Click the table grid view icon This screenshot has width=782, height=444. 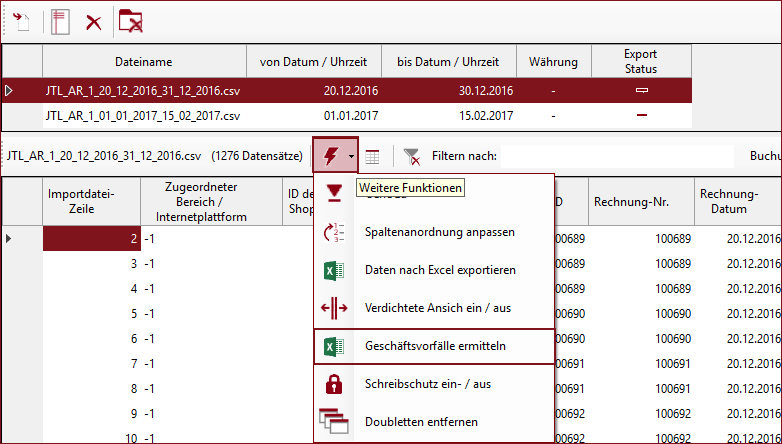[372, 157]
